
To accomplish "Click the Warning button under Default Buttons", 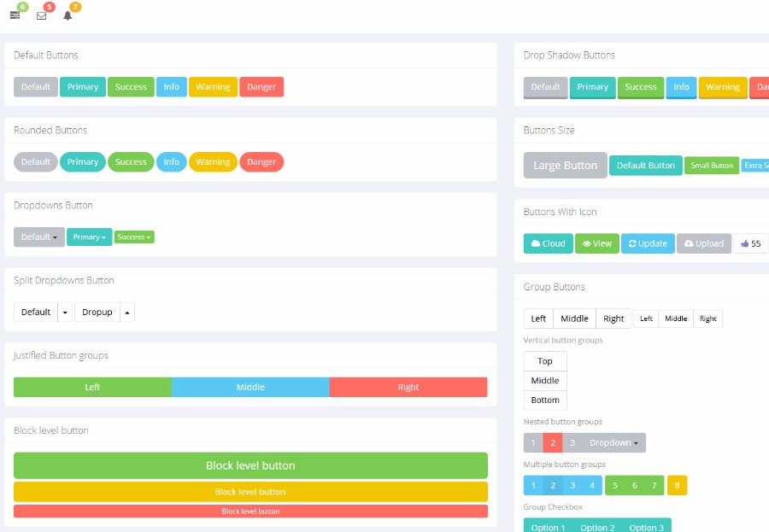I will tap(213, 87).
